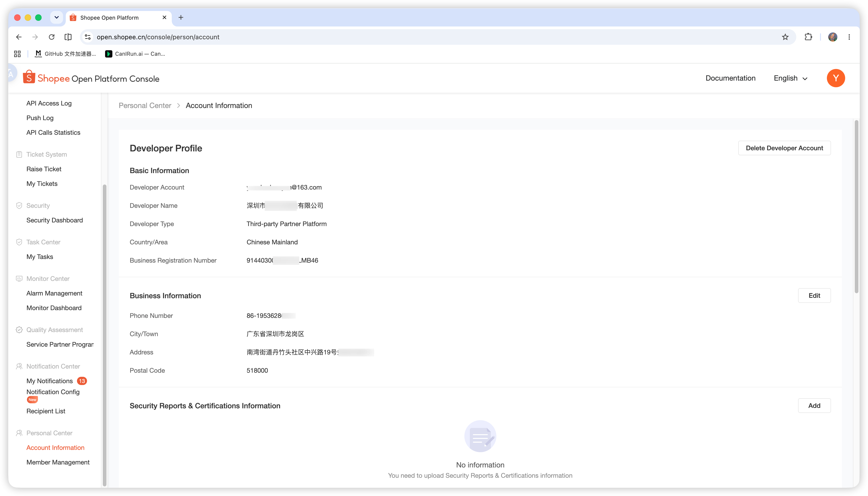Click the Notification Center person icon
868x496 pixels.
pyautogui.click(x=19, y=366)
